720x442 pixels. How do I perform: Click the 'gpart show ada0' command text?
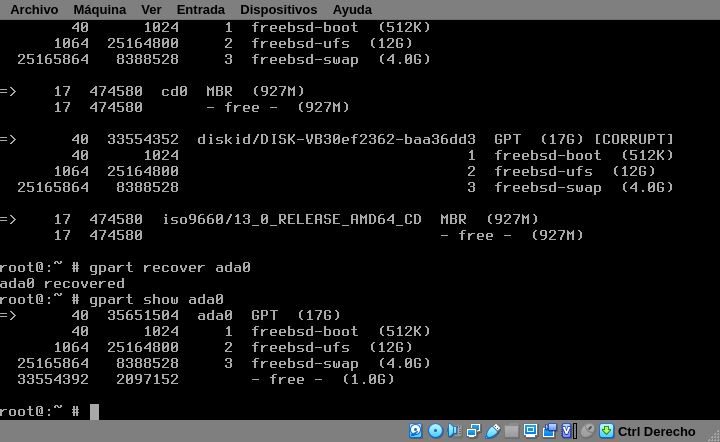[x=157, y=300]
